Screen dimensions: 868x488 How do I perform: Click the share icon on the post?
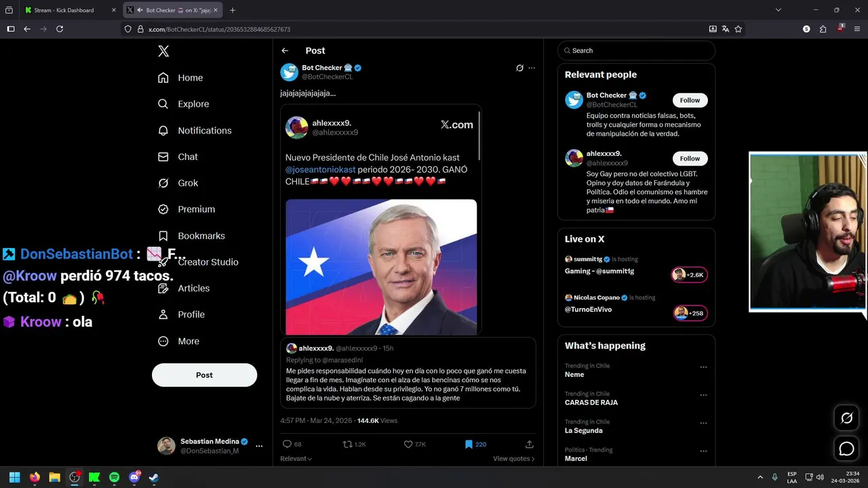coord(529,445)
